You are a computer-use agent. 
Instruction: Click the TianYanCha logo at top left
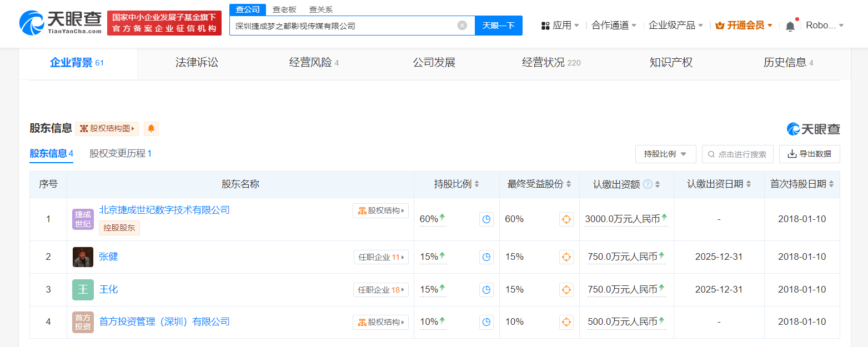[61, 23]
